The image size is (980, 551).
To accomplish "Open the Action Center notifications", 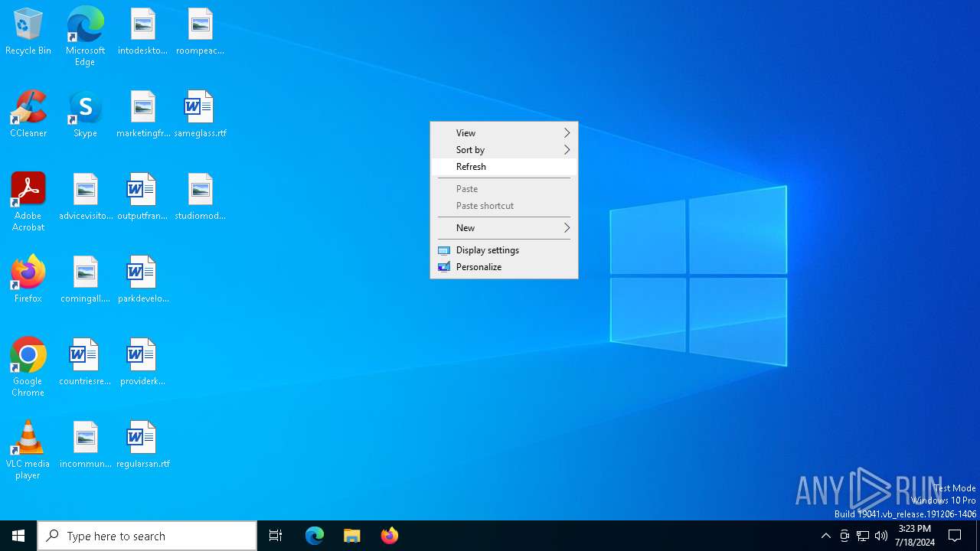I will (x=955, y=536).
